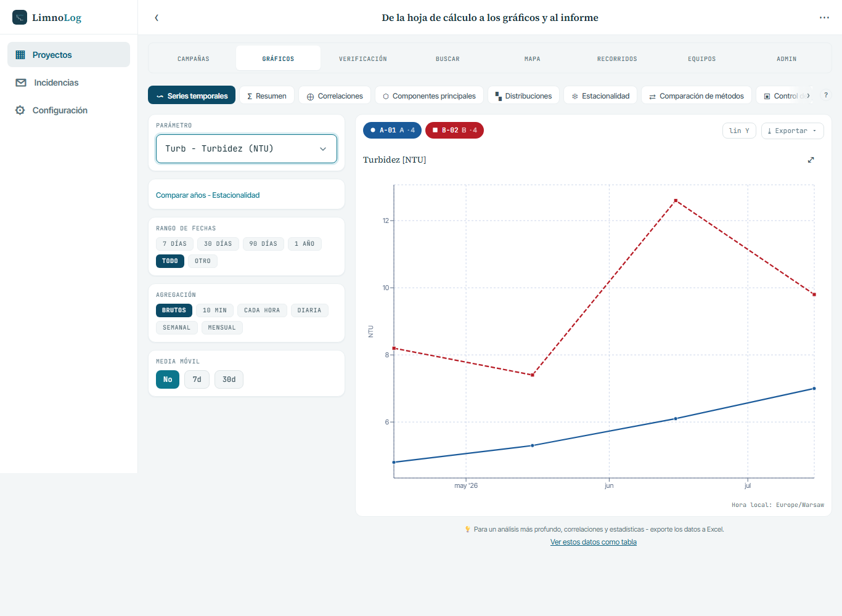Select the Series temporales chart type
The height and width of the screenshot is (616, 842).
192,95
